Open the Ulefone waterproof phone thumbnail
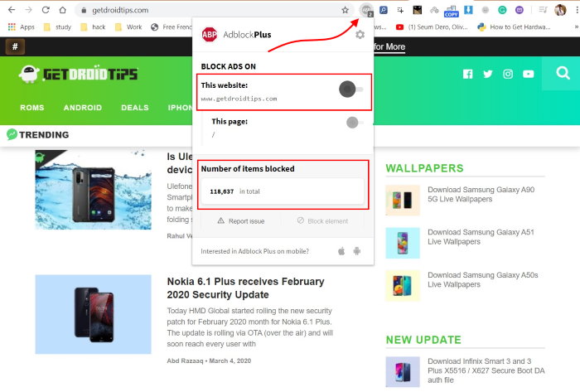580x392 pixels. [x=93, y=190]
